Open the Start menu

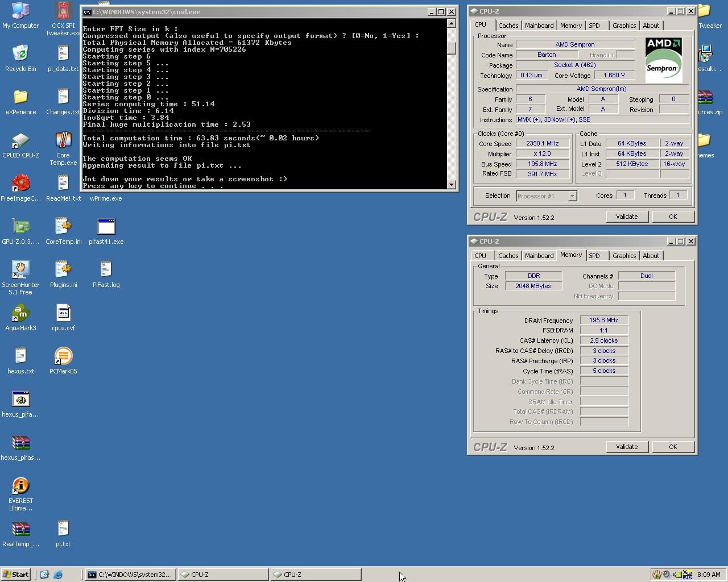tap(16, 575)
